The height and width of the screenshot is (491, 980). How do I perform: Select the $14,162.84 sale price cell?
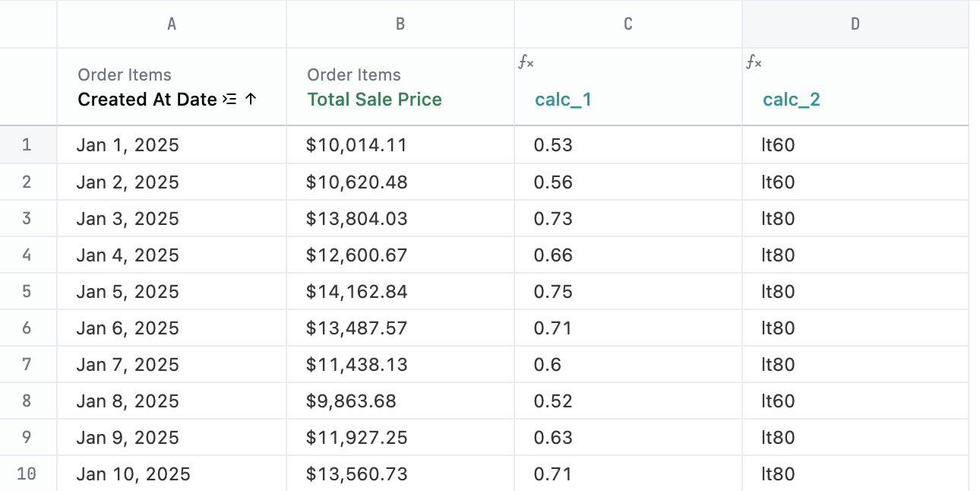click(356, 292)
